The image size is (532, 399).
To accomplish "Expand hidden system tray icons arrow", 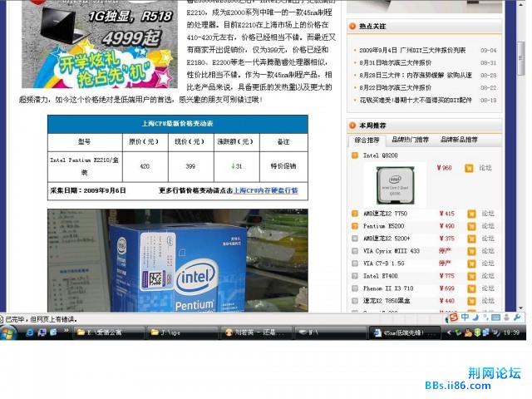I will click(449, 332).
